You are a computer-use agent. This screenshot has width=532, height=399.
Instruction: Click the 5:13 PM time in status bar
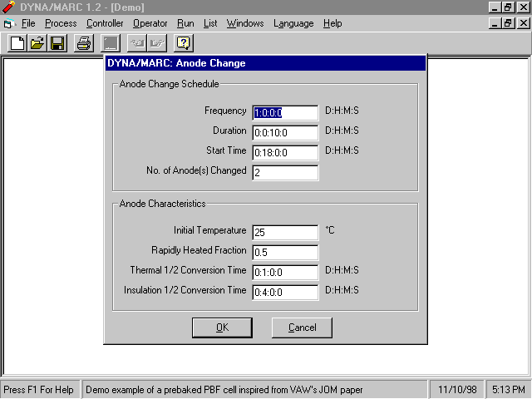[x=509, y=390]
